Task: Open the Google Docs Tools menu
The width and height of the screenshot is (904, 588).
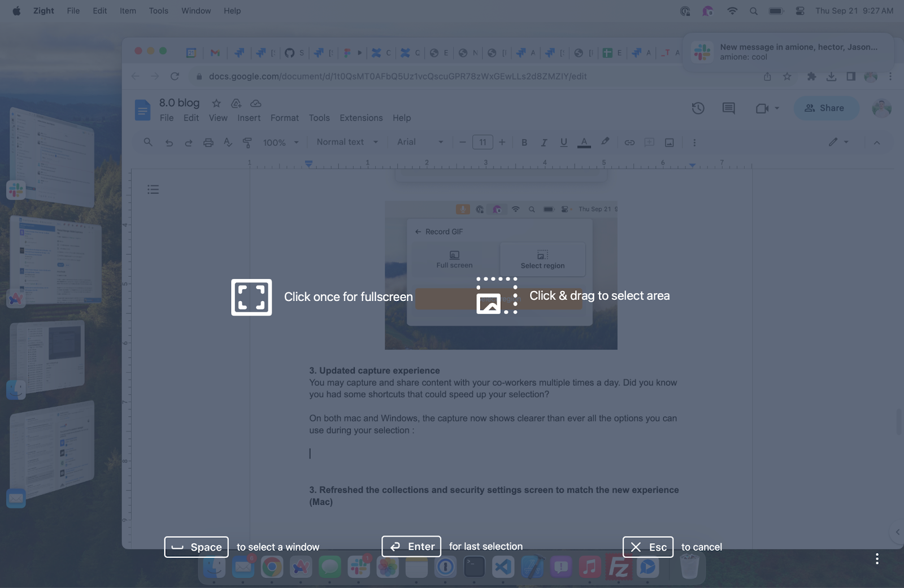Action: (x=319, y=118)
